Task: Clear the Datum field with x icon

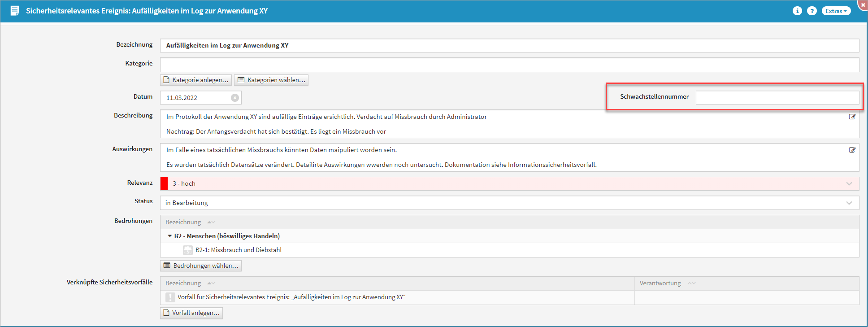Action: tap(235, 98)
